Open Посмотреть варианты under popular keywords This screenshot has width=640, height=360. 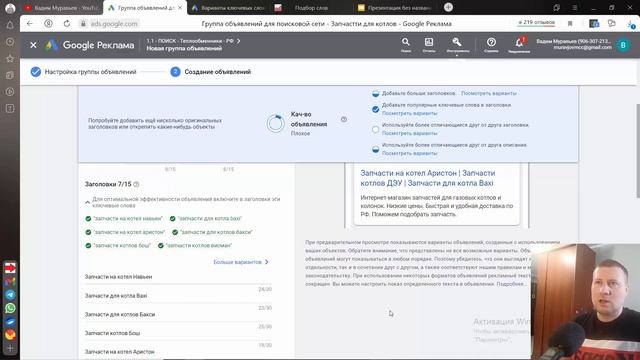click(x=409, y=113)
